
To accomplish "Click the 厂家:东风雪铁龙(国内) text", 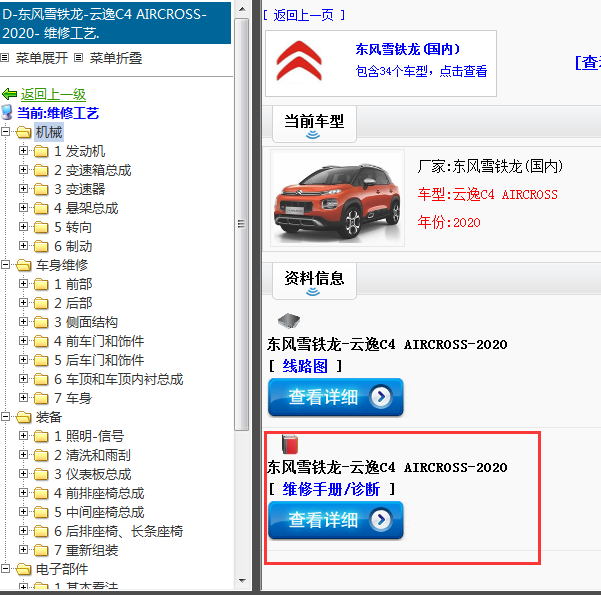I will (490, 167).
